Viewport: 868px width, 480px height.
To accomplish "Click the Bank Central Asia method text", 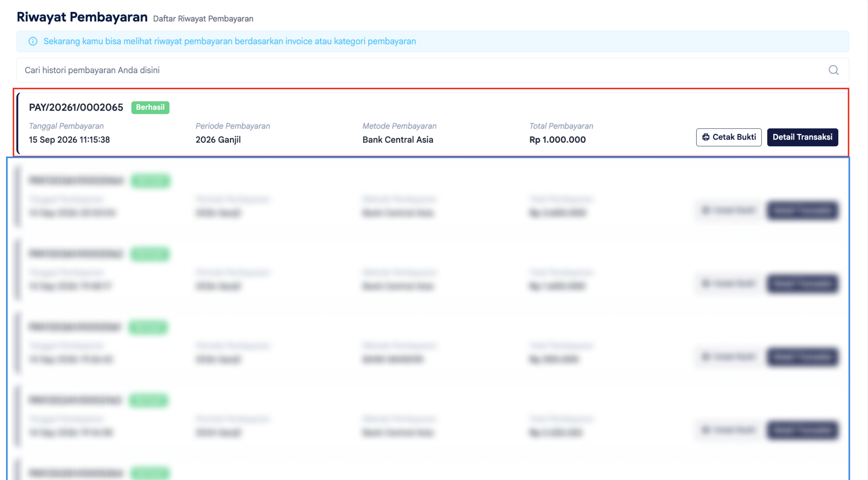I will click(398, 140).
